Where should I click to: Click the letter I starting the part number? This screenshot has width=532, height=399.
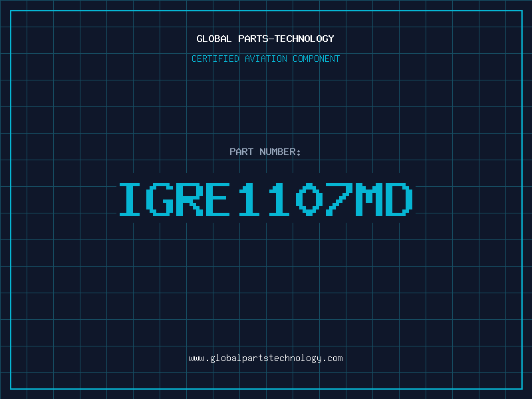tap(132, 199)
